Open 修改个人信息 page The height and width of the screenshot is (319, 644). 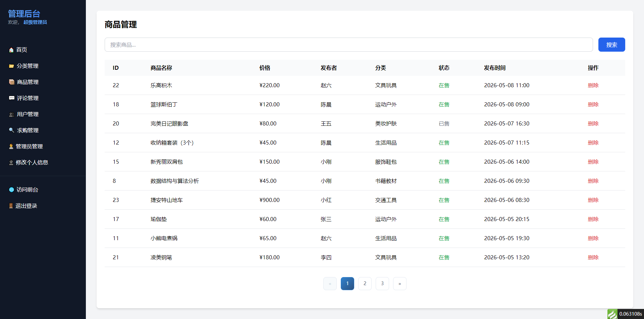[32, 162]
